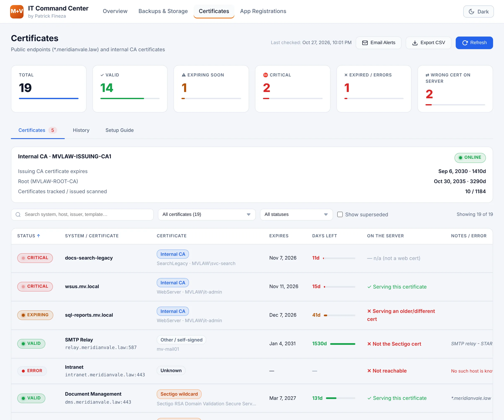Open Backups & Storage section
This screenshot has height=420, width=504.
coord(163,11)
